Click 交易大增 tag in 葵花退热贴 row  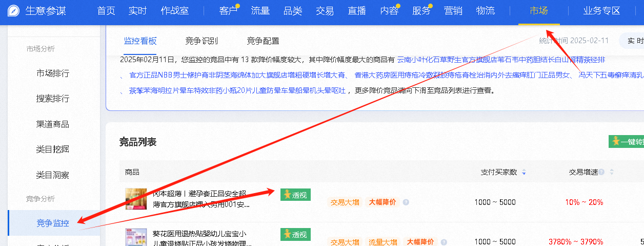345,242
